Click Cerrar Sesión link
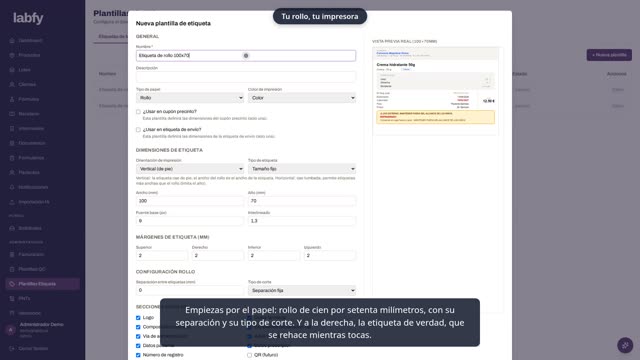640x360 pixels. tap(33, 349)
